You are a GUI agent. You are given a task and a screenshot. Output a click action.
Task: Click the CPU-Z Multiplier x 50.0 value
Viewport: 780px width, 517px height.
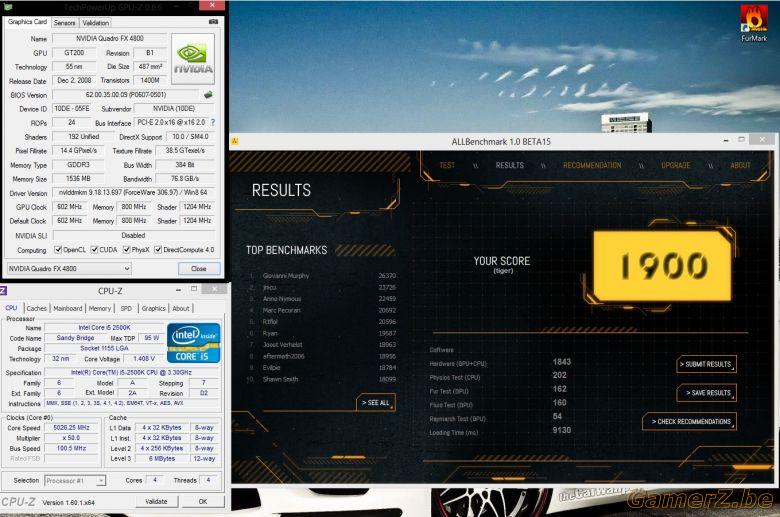coord(72,438)
